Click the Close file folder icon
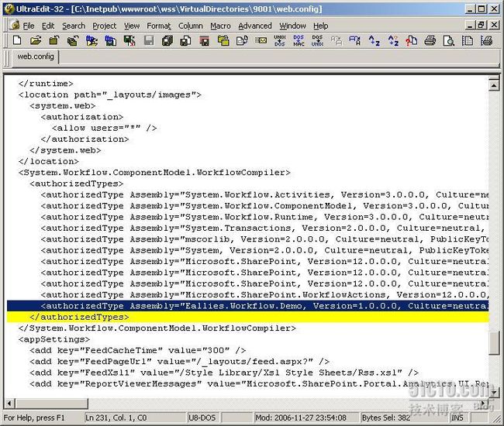Image resolution: width=504 pixels, height=426 pixels. coord(54,41)
